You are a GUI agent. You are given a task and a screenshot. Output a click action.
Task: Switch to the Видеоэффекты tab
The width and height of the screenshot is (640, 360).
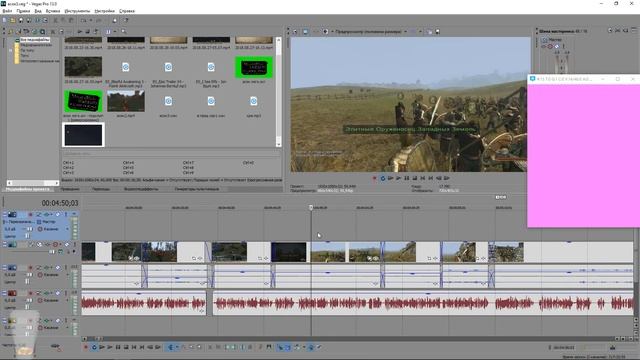pos(141,189)
